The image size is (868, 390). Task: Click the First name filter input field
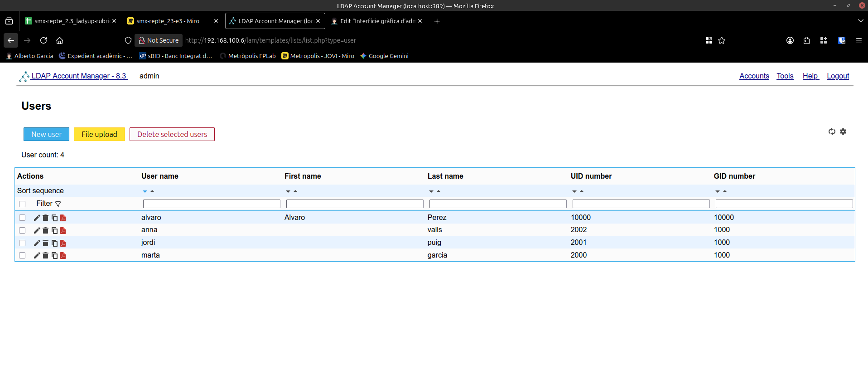click(355, 204)
